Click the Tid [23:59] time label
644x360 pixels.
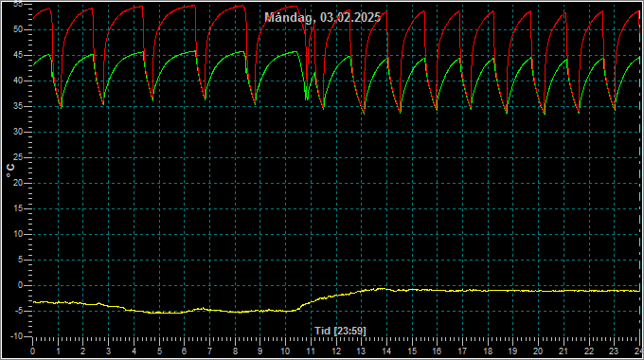[x=340, y=331]
